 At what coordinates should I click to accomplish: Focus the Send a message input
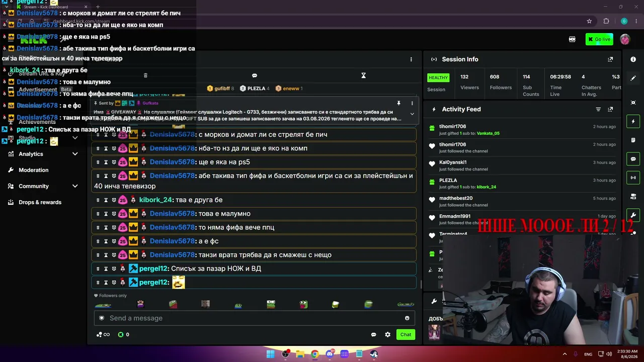coord(255,318)
